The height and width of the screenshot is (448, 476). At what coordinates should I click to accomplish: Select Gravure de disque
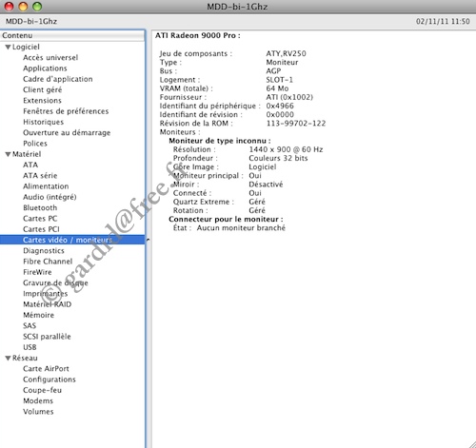[x=55, y=283]
